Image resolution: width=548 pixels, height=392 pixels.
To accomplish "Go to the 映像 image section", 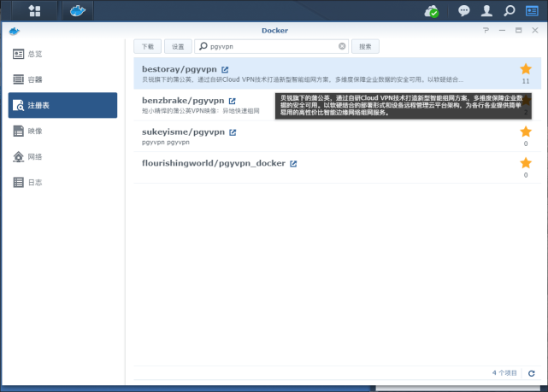I will (62, 131).
